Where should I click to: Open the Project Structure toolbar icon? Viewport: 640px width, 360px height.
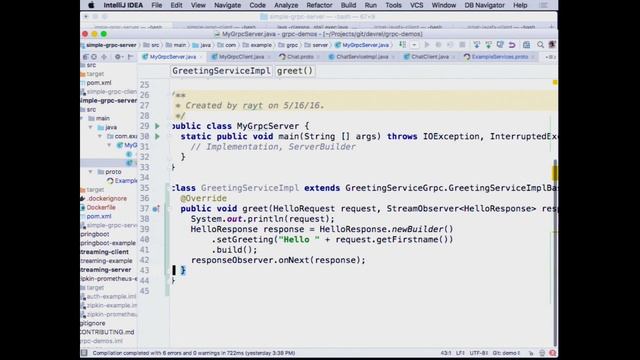click(x=527, y=45)
